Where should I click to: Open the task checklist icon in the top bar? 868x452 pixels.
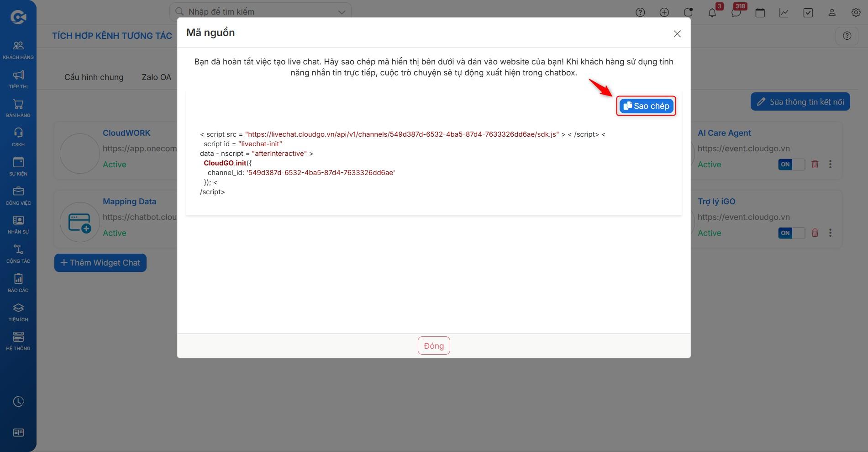click(x=808, y=12)
